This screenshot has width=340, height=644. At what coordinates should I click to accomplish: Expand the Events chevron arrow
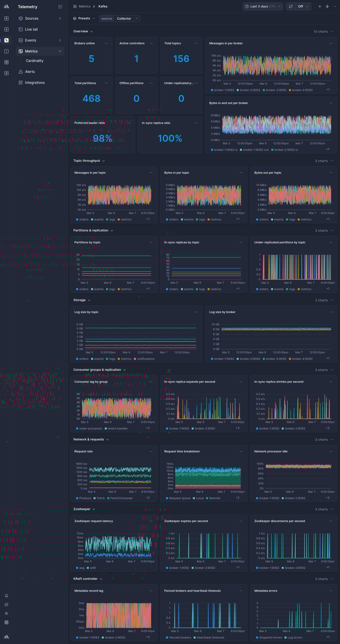60,40
